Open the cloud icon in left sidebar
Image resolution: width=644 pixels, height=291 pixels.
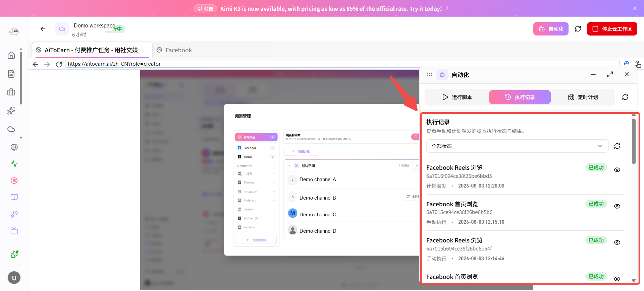pyautogui.click(x=11, y=129)
